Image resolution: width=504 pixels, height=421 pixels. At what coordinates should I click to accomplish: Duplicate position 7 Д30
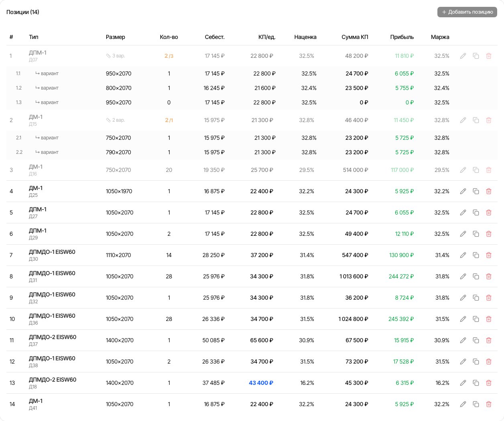[476, 255]
